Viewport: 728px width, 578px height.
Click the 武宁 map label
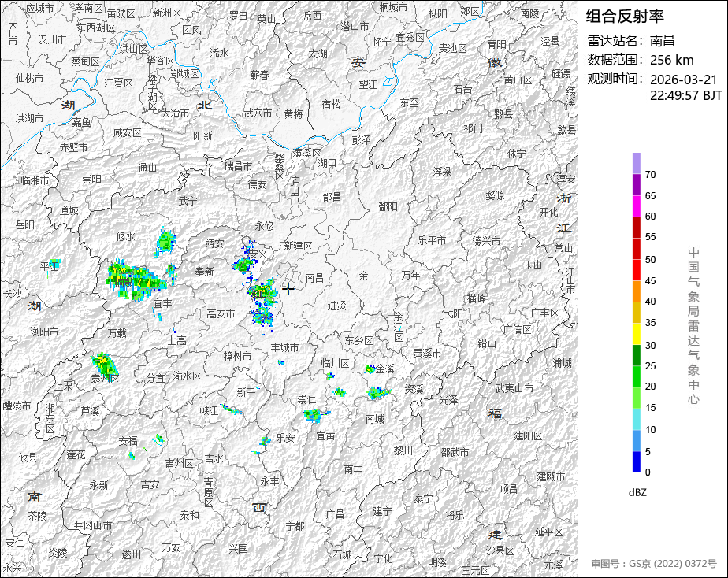(188, 201)
